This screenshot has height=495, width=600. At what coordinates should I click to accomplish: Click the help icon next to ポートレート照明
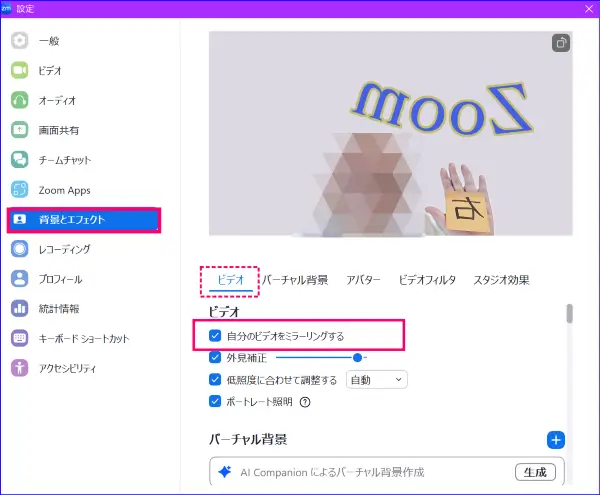[305, 402]
